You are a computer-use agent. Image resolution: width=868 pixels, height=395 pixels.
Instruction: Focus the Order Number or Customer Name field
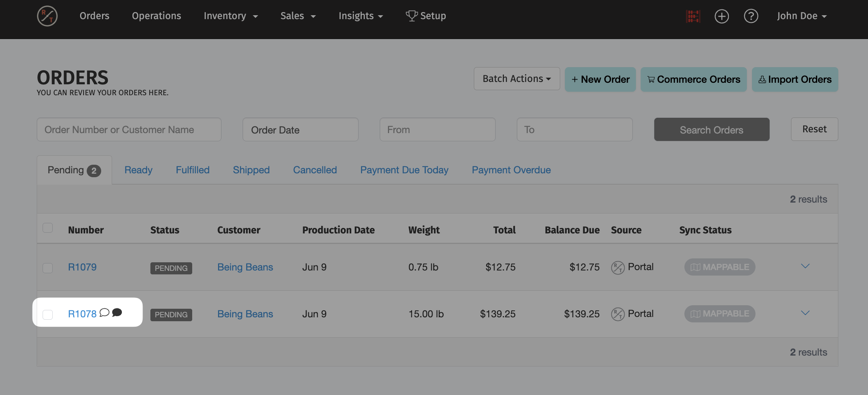[x=129, y=130]
